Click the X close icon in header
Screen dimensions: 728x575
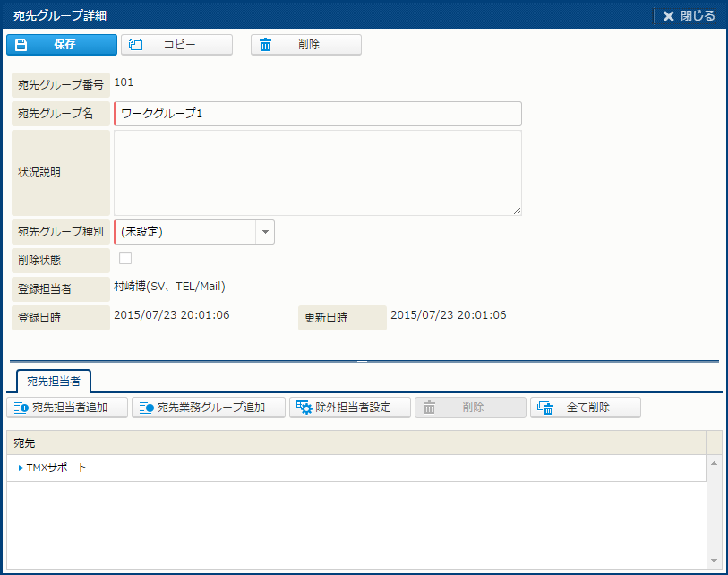pyautogui.click(x=668, y=16)
